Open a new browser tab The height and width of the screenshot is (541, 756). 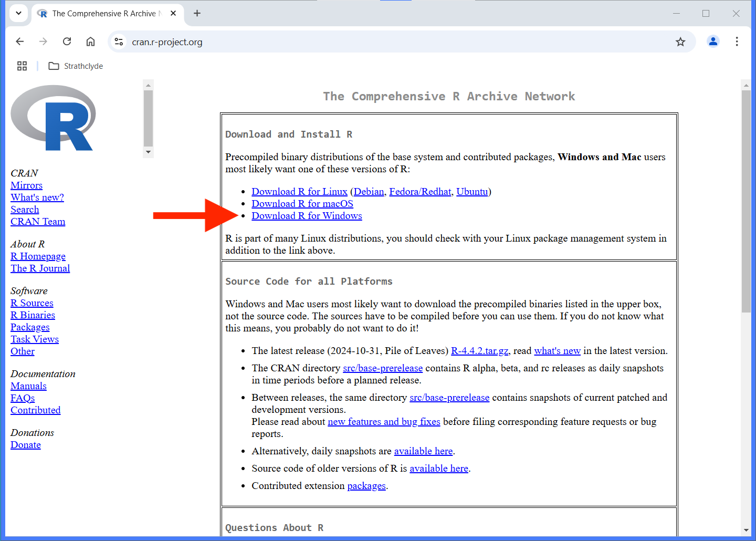point(197,13)
